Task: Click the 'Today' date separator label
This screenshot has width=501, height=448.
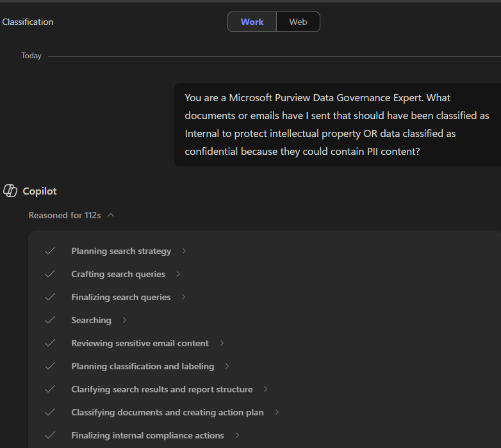Action: point(31,56)
